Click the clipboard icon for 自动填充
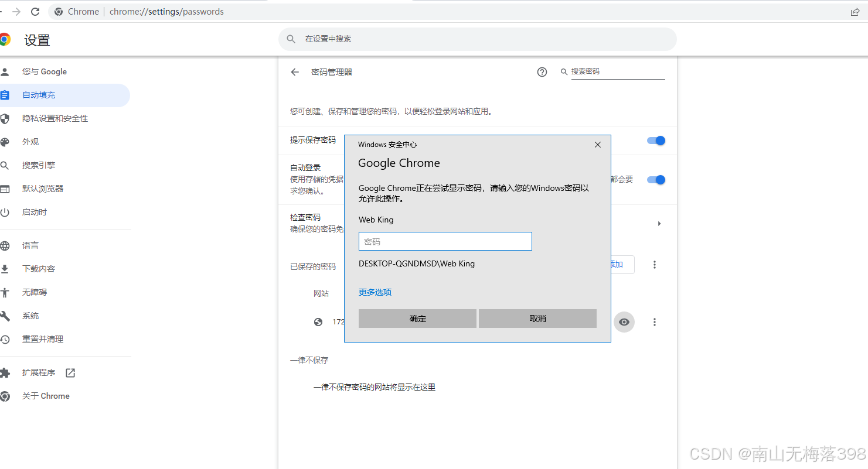 point(5,95)
